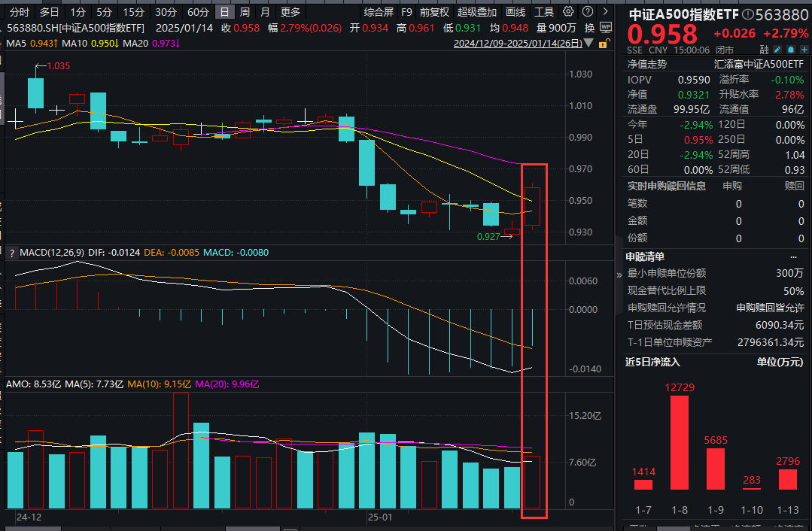This screenshot has width=812, height=531.
Task: Click the pencil edit-note icon under the quote
Action: coord(779,47)
